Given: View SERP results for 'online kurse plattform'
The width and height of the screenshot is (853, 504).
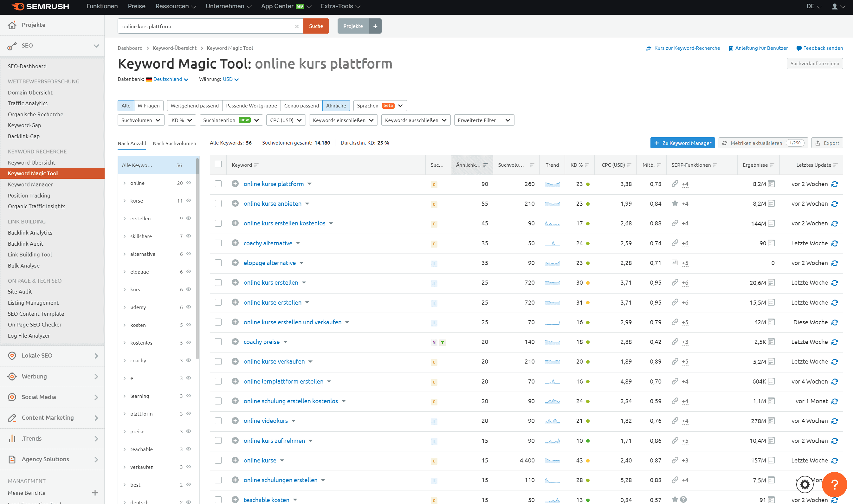Looking at the screenshot, I should click(771, 184).
